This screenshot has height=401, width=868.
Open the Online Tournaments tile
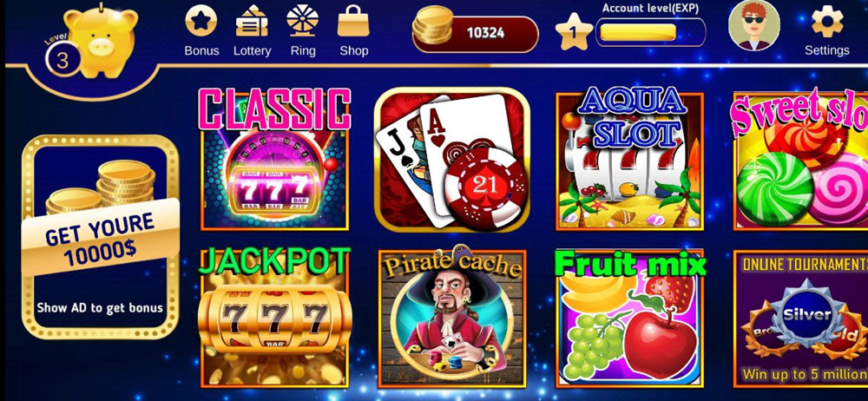[x=800, y=319]
